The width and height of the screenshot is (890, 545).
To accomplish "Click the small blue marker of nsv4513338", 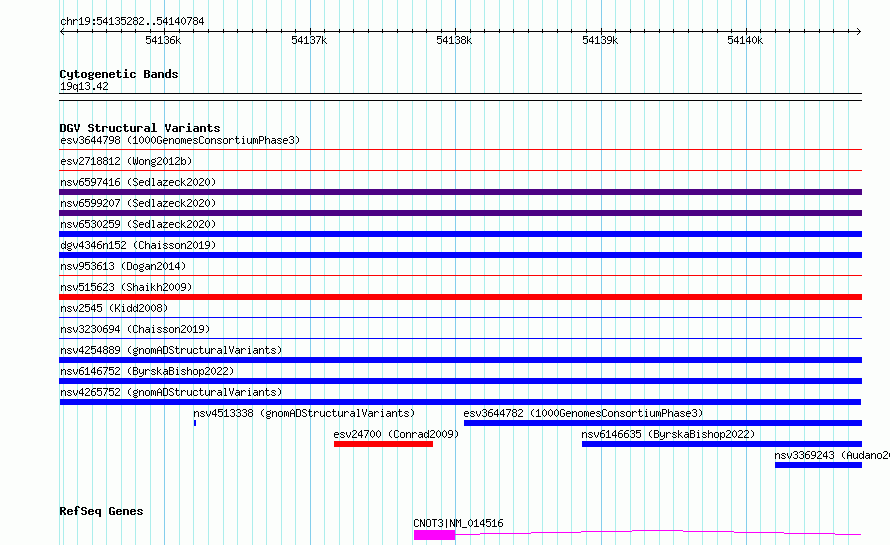I will (x=195, y=423).
